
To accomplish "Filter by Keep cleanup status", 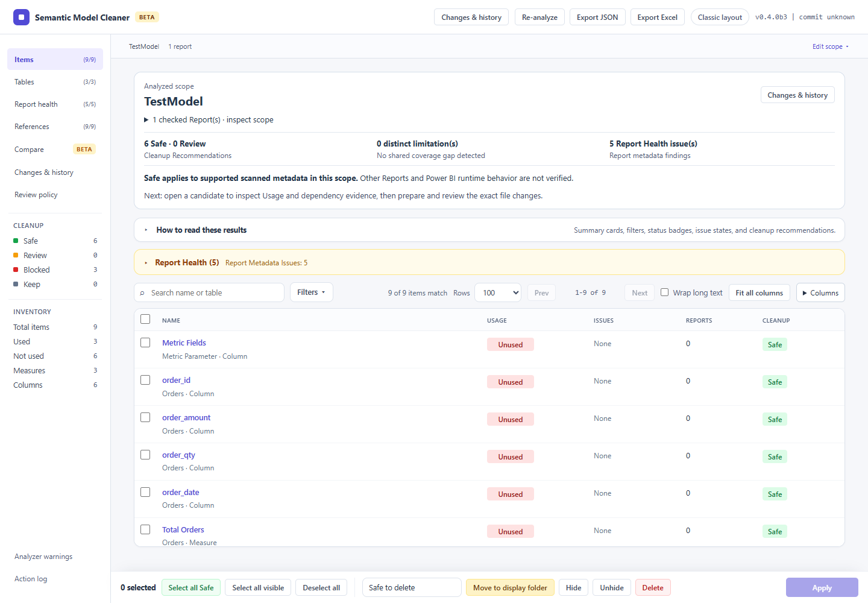I will [x=55, y=284].
